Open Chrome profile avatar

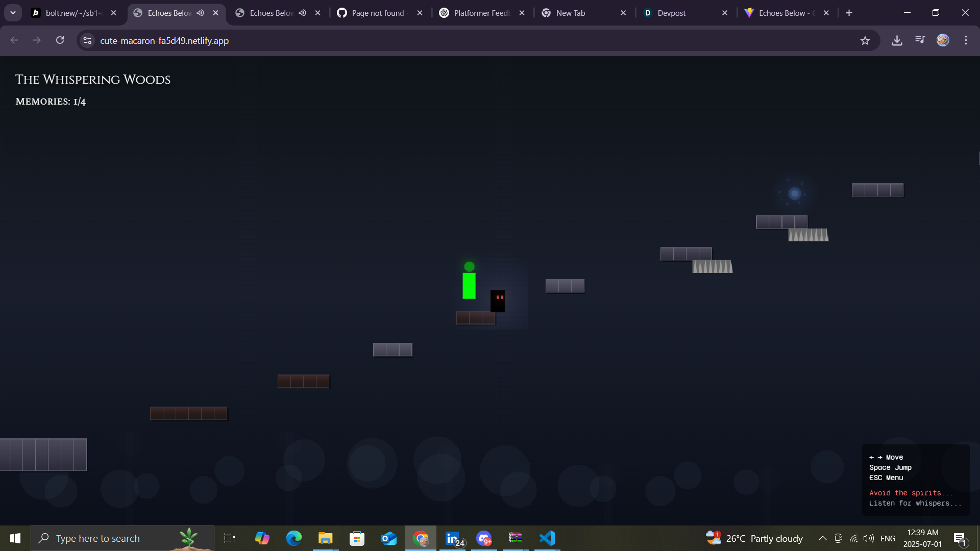(943, 40)
